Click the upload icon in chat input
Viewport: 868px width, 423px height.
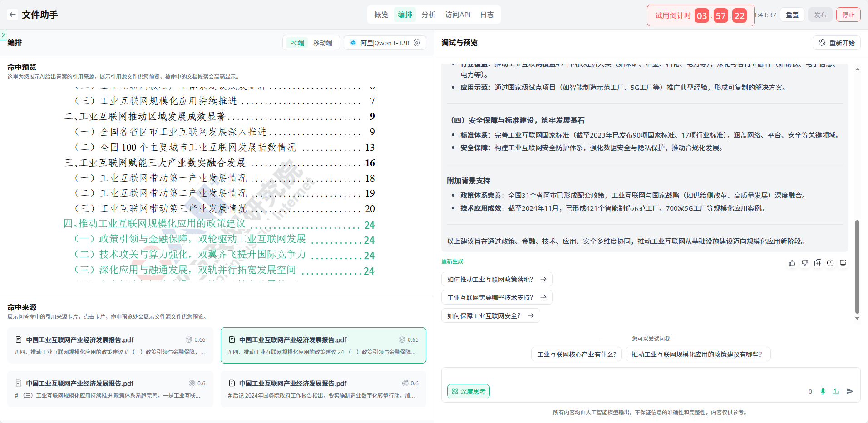pos(836,391)
